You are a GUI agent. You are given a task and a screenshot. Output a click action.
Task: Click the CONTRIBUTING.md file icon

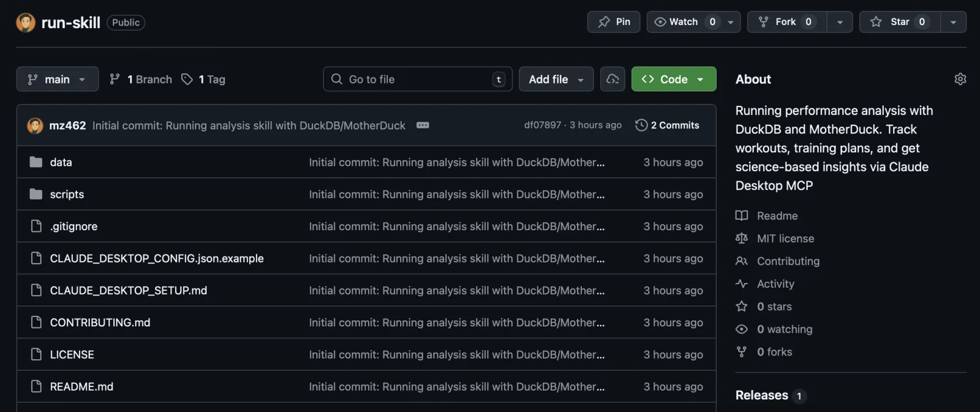36,323
